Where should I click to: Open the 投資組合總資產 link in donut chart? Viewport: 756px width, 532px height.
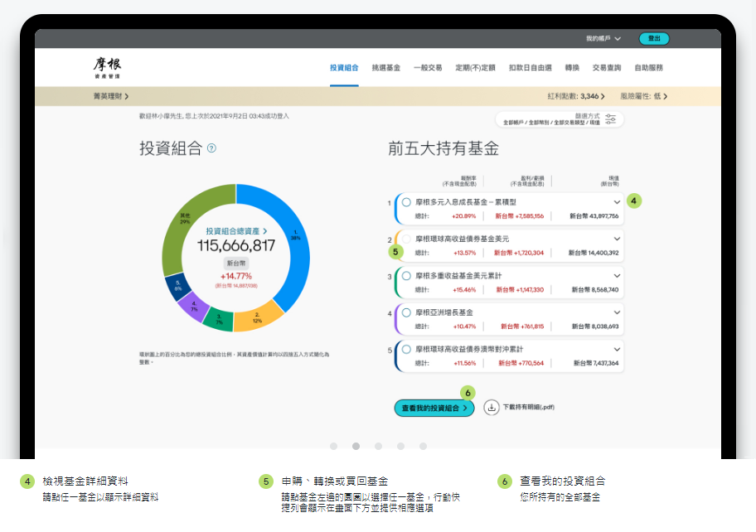click(x=236, y=231)
